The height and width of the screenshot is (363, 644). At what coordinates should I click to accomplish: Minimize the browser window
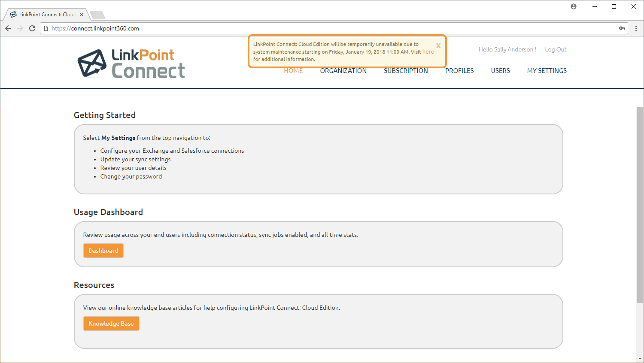click(x=595, y=6)
